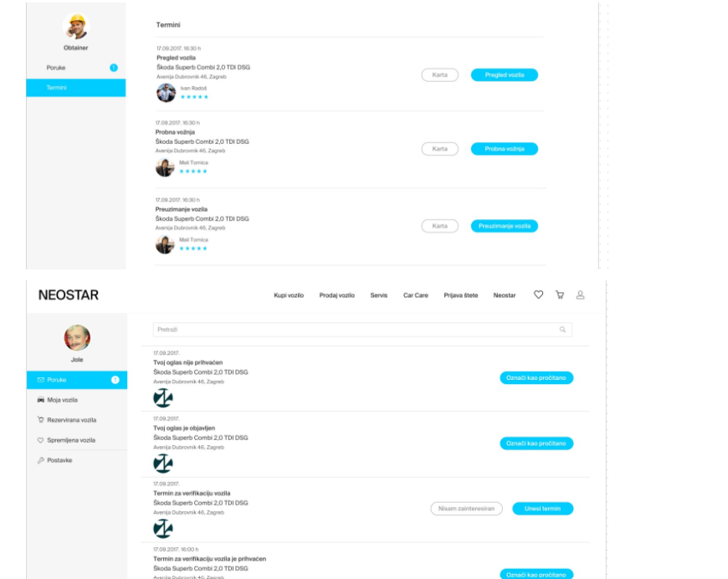The image size is (728, 579).
Task: Open Ivan Radoš profile picture
Action: pyautogui.click(x=166, y=92)
